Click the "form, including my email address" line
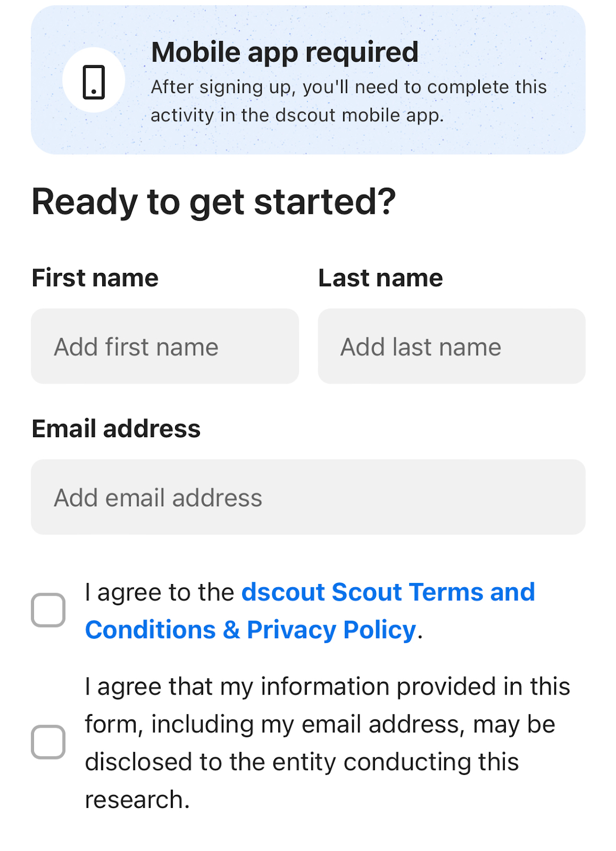Screen dimensions: 616x851 320,724
